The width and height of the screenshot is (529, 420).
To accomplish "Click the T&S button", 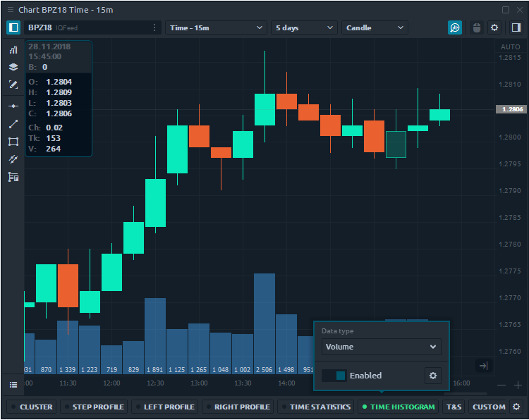I will (454, 407).
